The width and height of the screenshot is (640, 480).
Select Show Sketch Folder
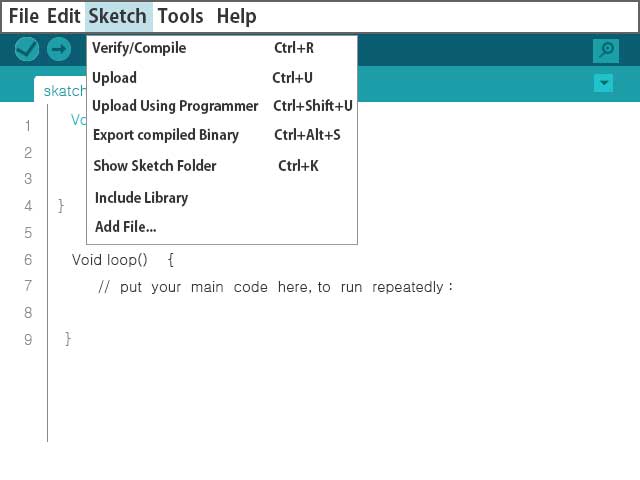point(222,166)
